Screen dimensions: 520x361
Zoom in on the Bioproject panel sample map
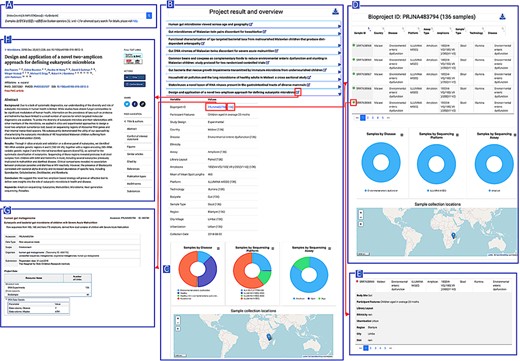pyautogui.click(x=361, y=212)
